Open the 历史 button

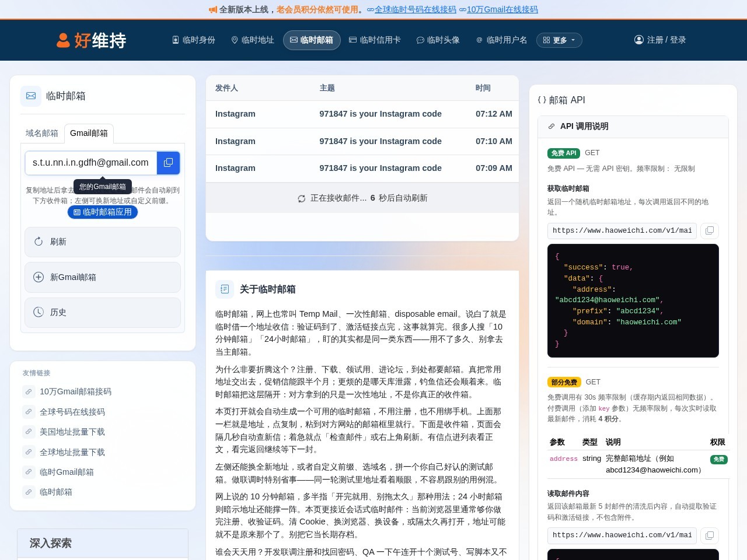pyautogui.click(x=103, y=313)
